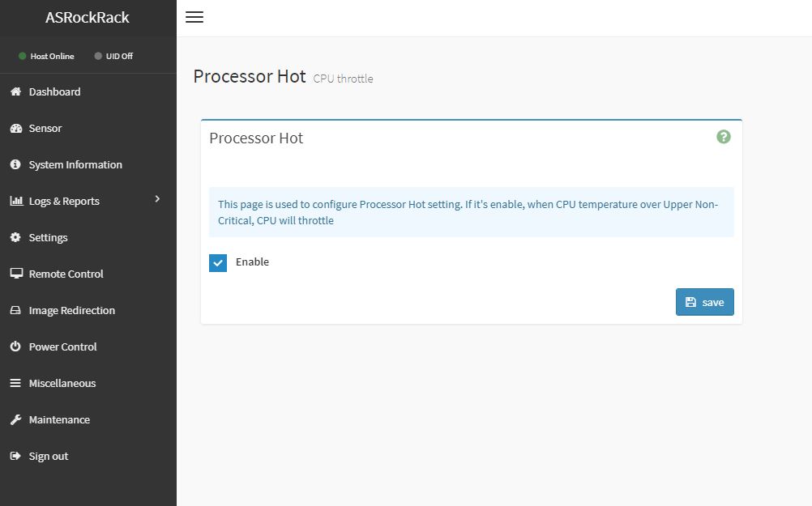
Task: Click the Image Redirection drive icon
Action: [15, 310]
